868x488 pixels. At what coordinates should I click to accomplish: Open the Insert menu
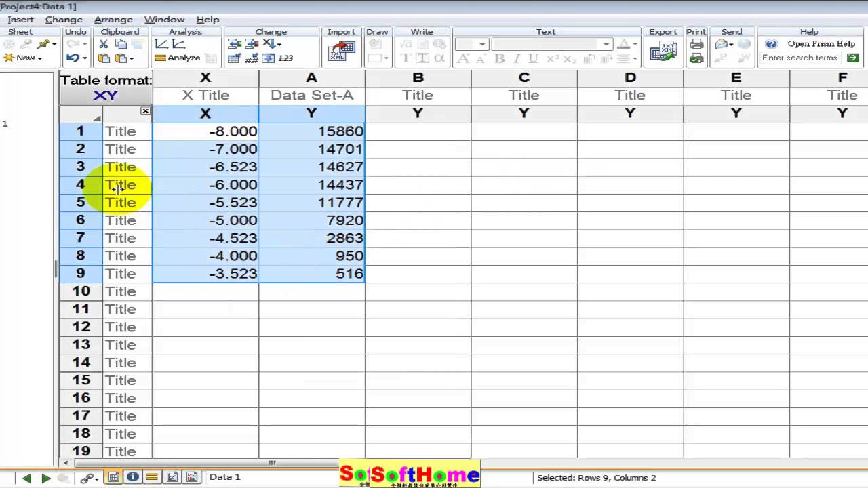(x=20, y=20)
